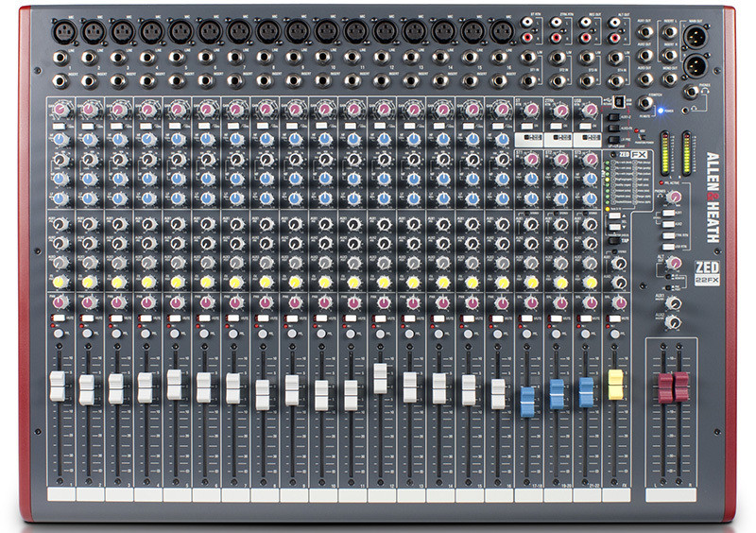Toggle the AUX1-2 USB source switch

(x=613, y=117)
